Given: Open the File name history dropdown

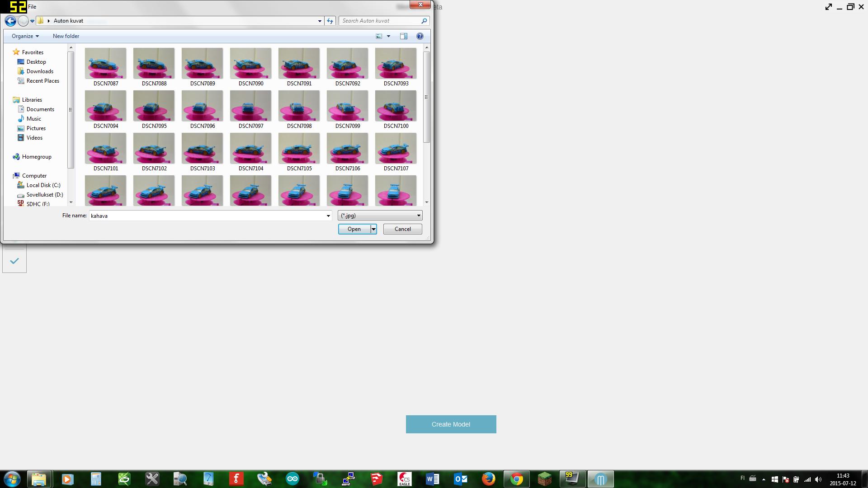Looking at the screenshot, I should 328,216.
